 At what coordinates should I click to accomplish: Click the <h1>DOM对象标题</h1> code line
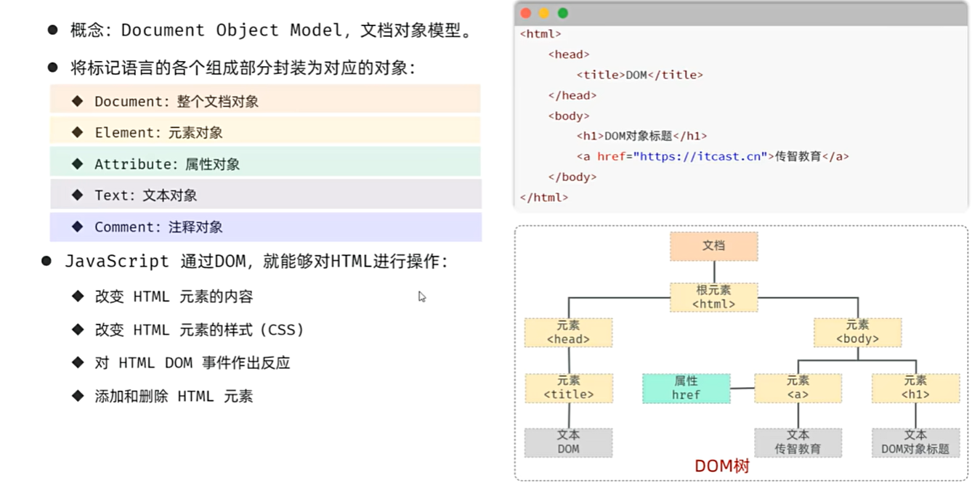[x=642, y=136]
